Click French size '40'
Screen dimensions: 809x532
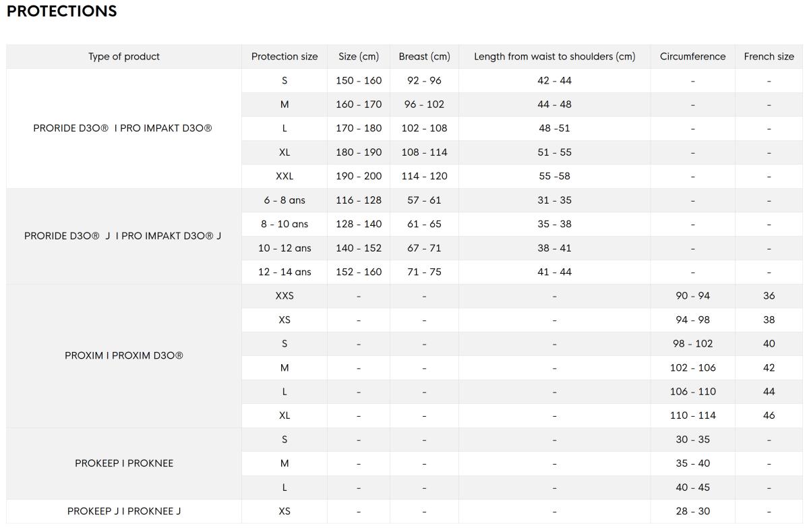(x=769, y=344)
